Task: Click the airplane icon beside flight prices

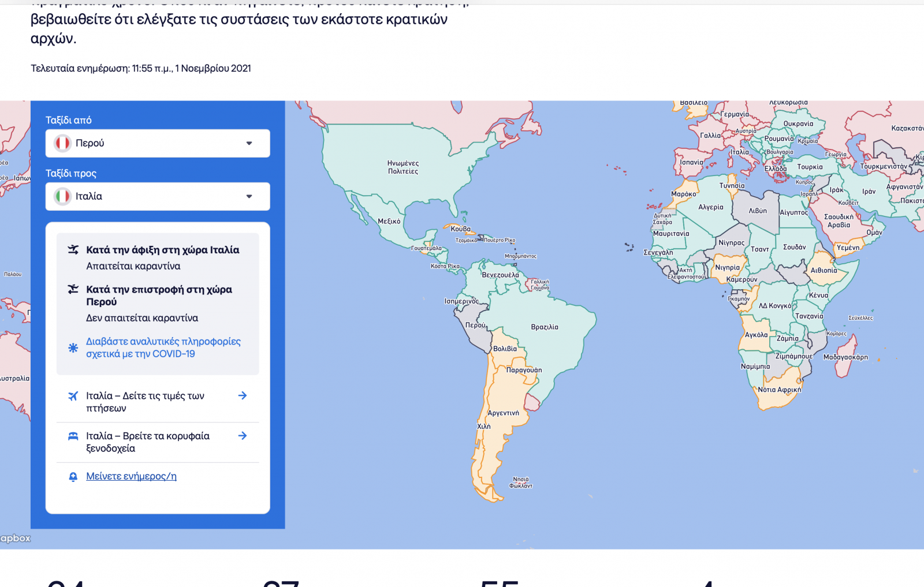Action: point(73,396)
